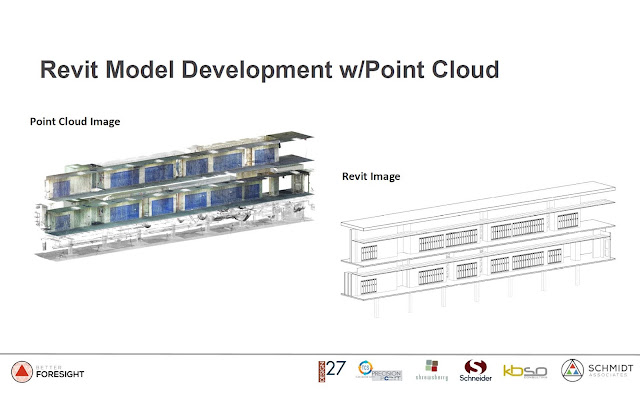The width and height of the screenshot is (640, 411).
Task: Click the Studio 27 logo
Action: pos(331,372)
